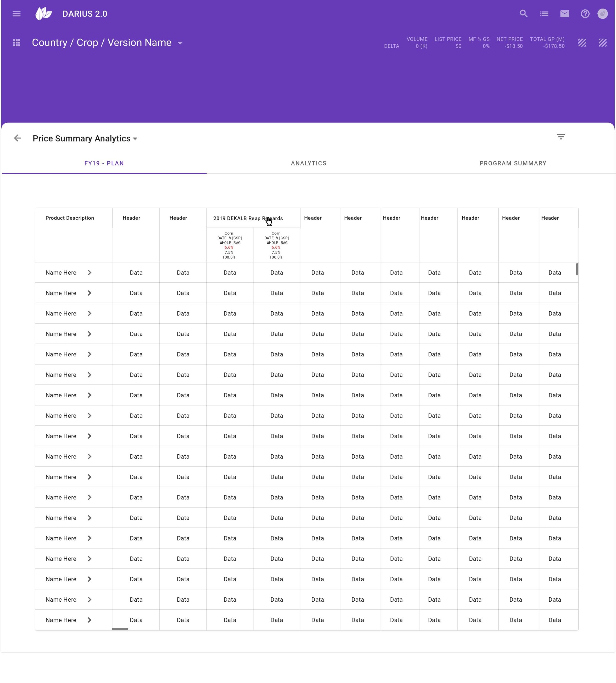Expand last Name Here row chevron

click(89, 620)
